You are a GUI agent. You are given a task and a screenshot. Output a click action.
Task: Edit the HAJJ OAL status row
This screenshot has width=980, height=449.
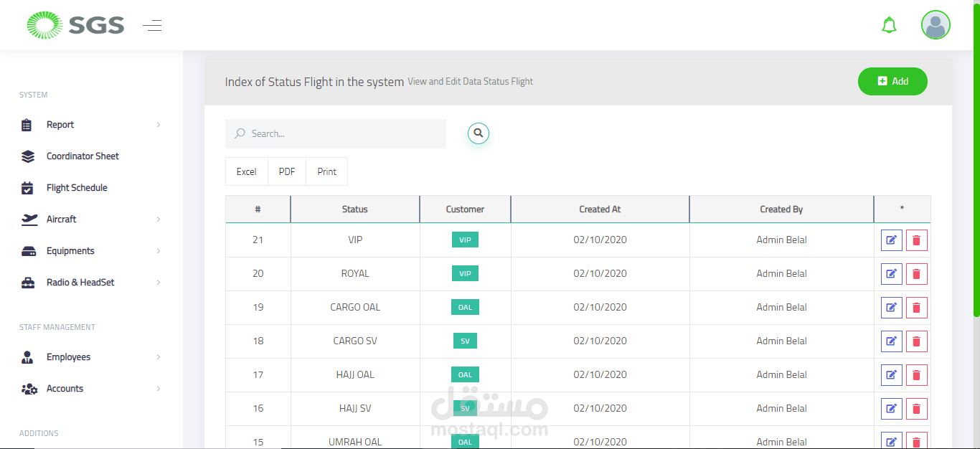891,375
